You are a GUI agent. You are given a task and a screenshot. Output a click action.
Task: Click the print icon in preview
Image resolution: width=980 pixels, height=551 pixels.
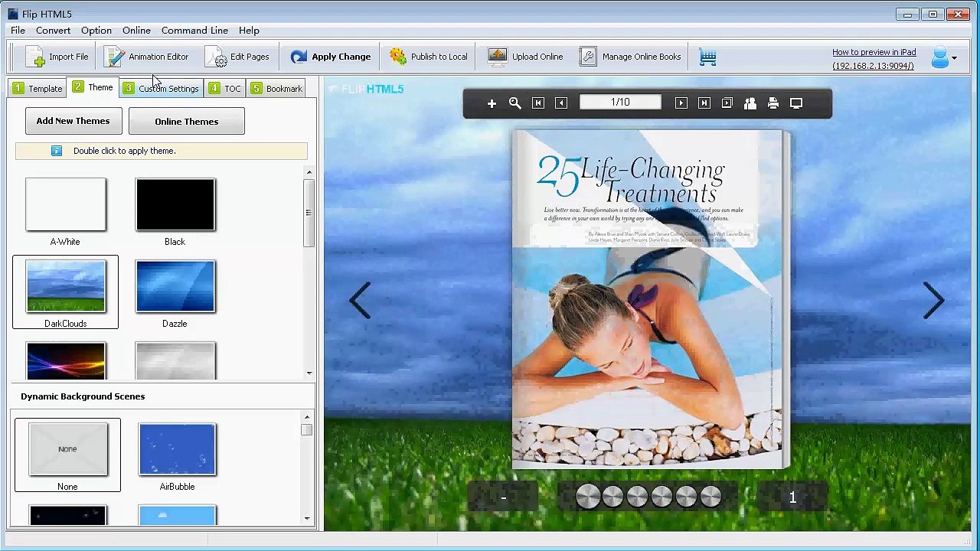[x=773, y=103]
